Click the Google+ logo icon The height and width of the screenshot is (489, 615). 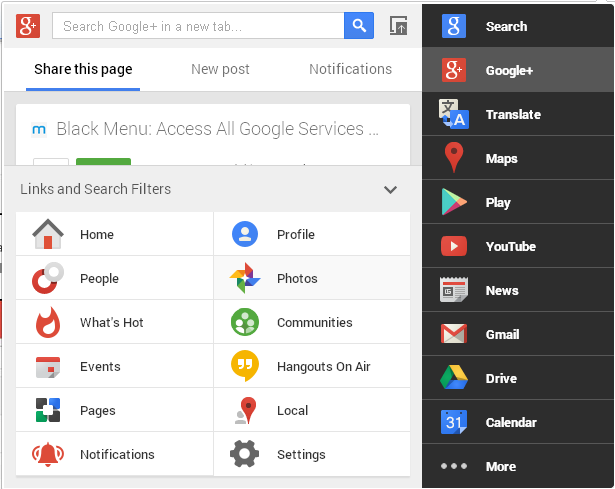click(28, 26)
